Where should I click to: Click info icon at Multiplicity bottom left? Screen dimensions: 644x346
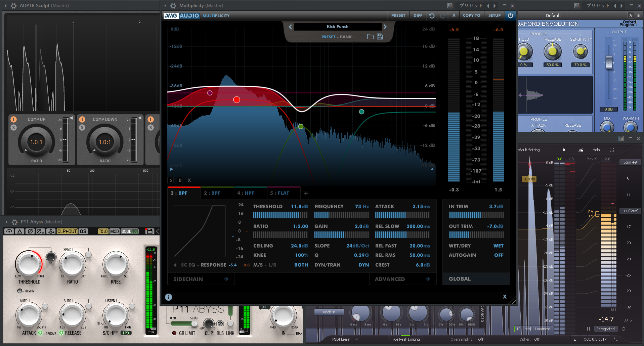[169, 297]
